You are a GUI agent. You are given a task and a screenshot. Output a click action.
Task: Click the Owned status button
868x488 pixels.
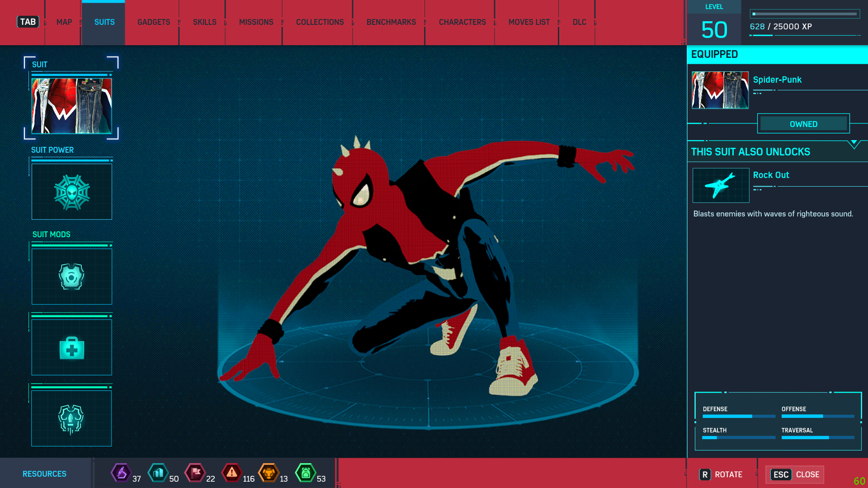[803, 124]
